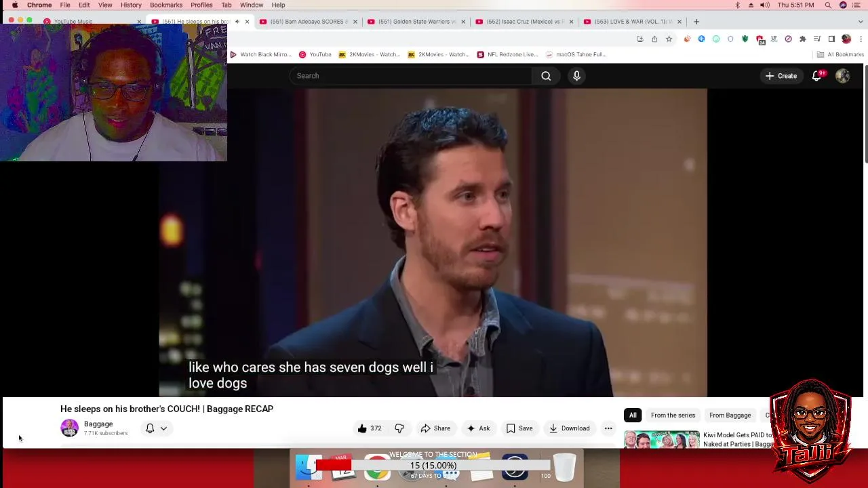Open the File menu
This screenshot has width=868, height=488.
point(65,5)
